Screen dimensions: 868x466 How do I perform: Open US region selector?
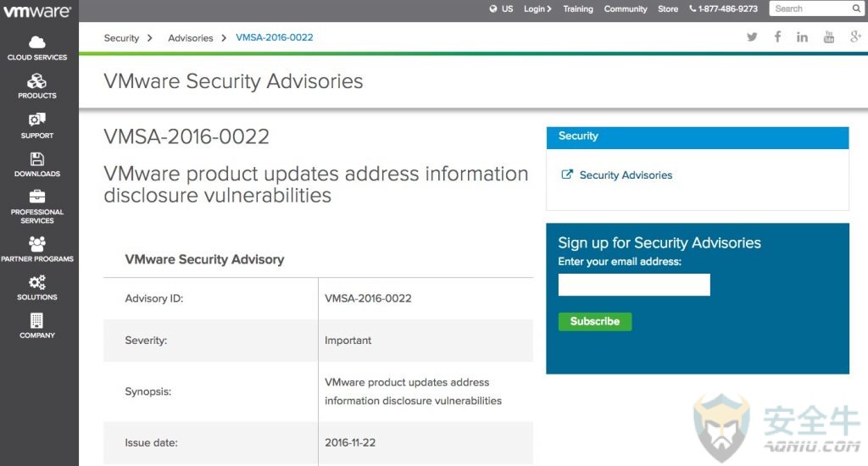507,8
